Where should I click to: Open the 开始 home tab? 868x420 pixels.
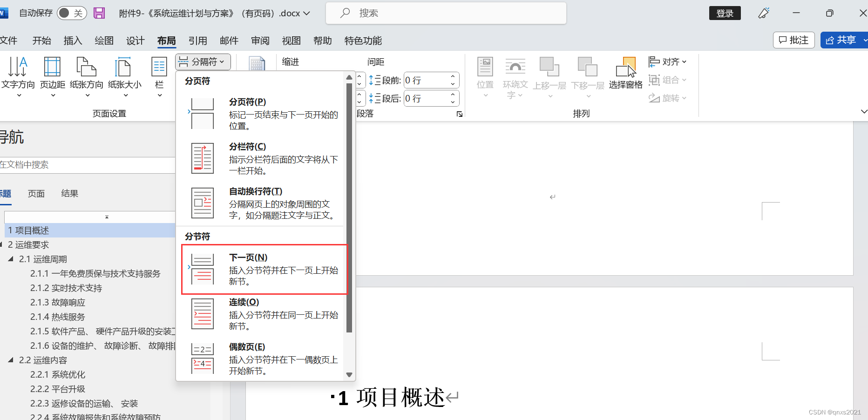click(41, 41)
